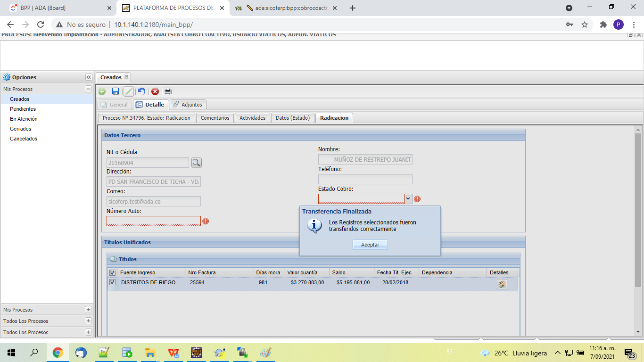The image size is (644, 362).
Task: Open details icon for DISTRITOS DE RIEGO row
Action: pos(502,284)
